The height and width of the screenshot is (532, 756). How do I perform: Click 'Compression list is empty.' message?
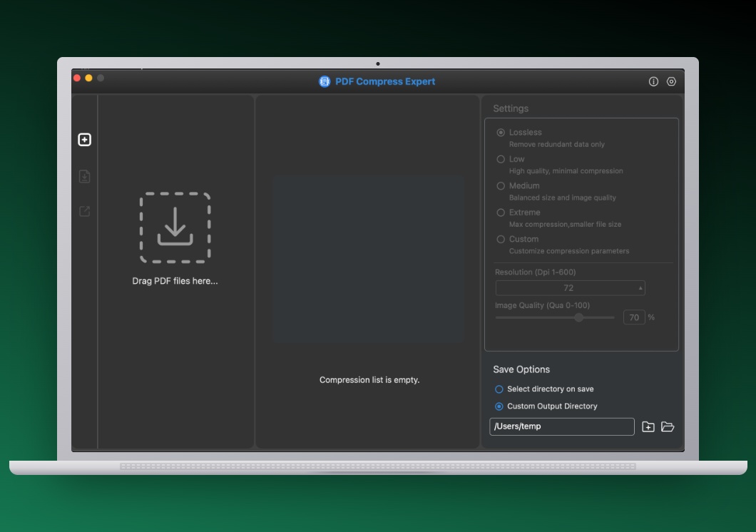(369, 379)
